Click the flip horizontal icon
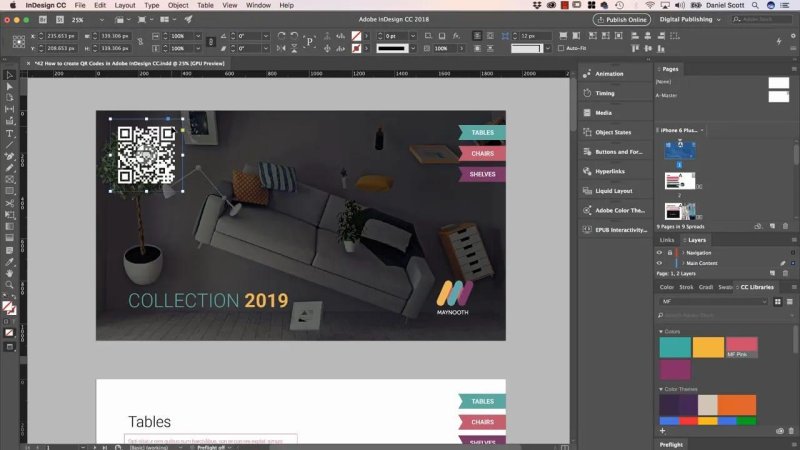This screenshot has width=800, height=450. [x=281, y=48]
